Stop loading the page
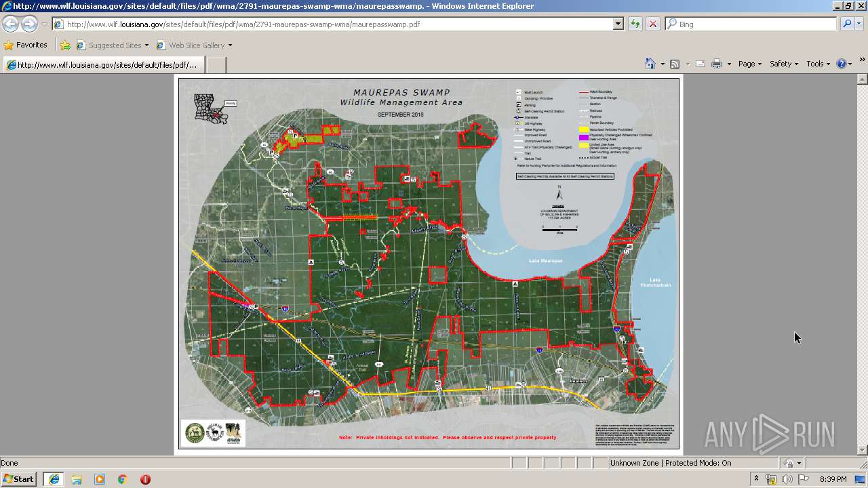 click(x=652, y=24)
